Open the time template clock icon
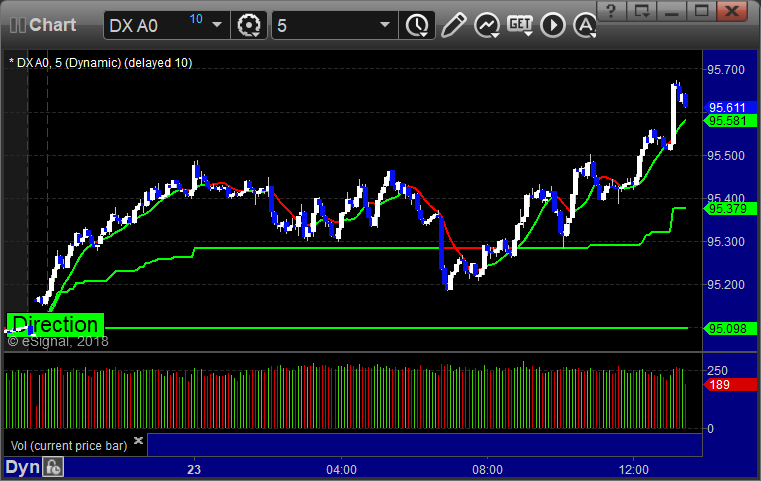The width and height of the screenshot is (761, 481). tap(417, 25)
